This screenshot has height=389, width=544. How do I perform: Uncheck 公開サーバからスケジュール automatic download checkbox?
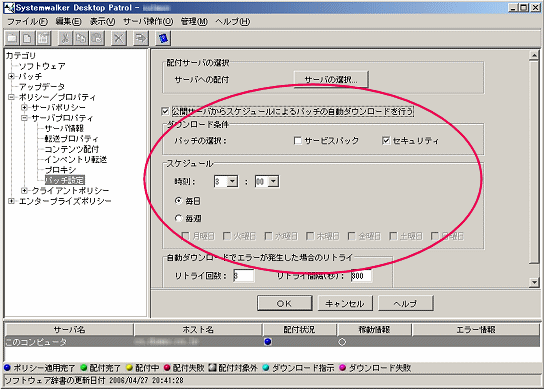(x=165, y=111)
